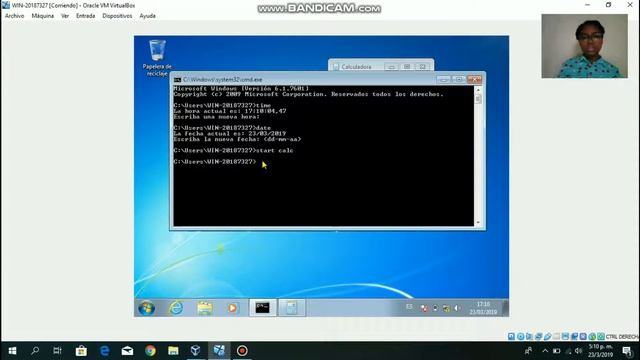Open File Explorer on host taskbar

(x=173, y=351)
